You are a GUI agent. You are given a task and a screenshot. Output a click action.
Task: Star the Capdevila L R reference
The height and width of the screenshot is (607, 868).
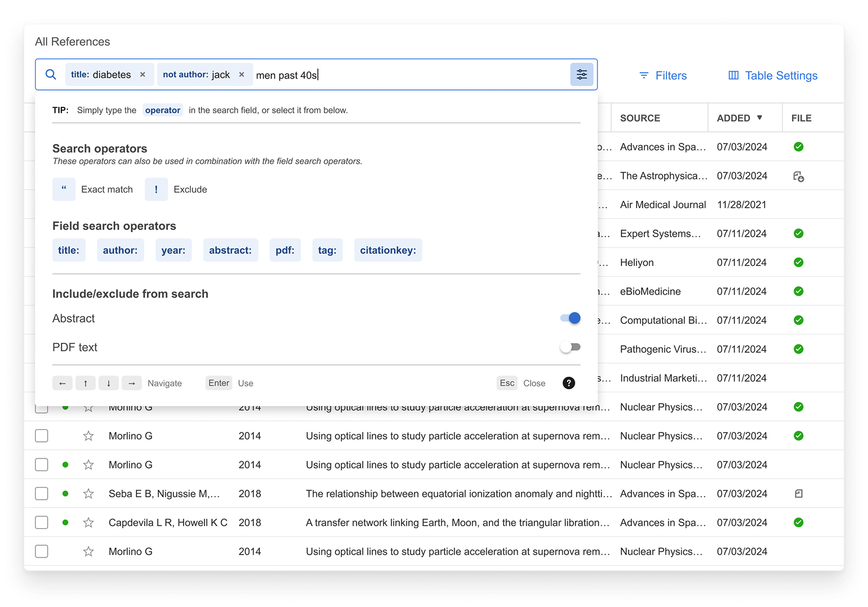pyautogui.click(x=88, y=522)
